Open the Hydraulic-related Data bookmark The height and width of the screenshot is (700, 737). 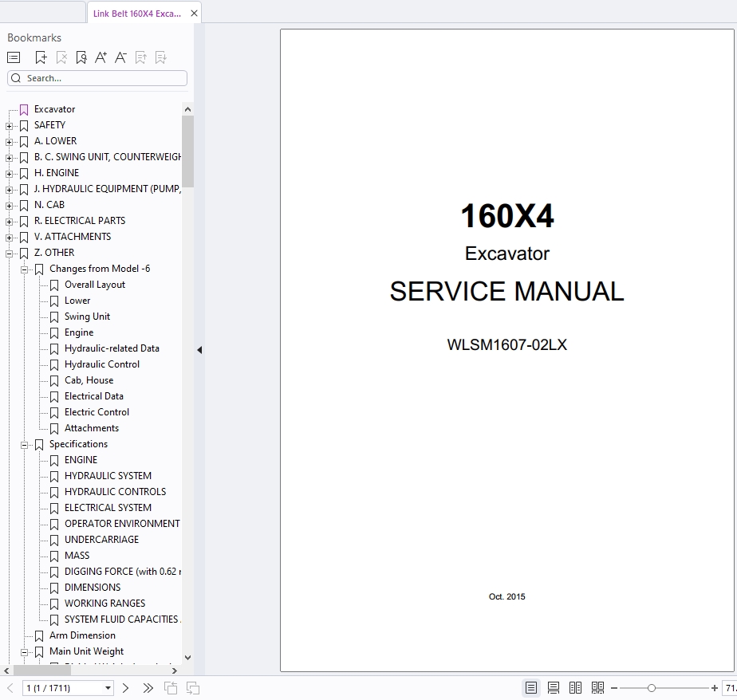click(112, 348)
